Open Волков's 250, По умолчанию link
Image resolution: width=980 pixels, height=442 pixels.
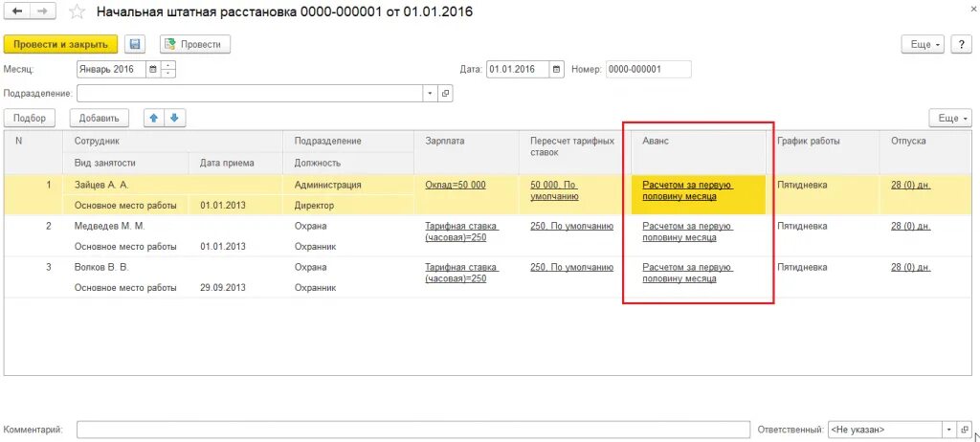click(572, 267)
